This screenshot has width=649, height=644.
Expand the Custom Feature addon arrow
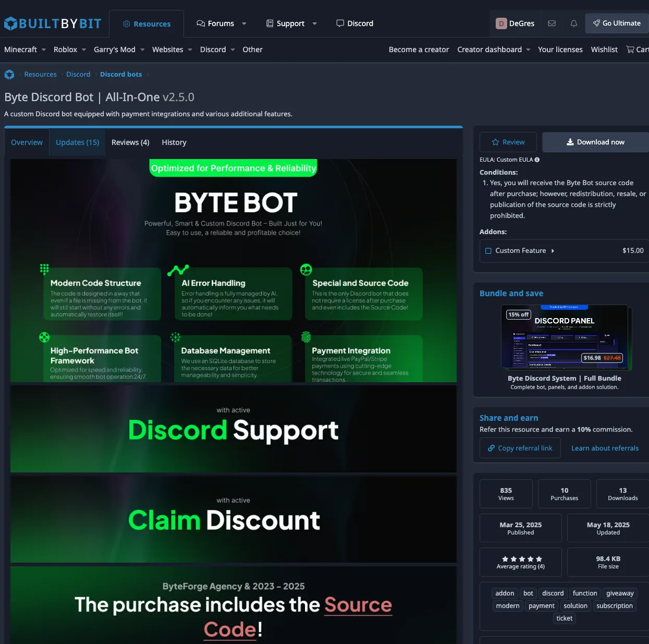553,251
